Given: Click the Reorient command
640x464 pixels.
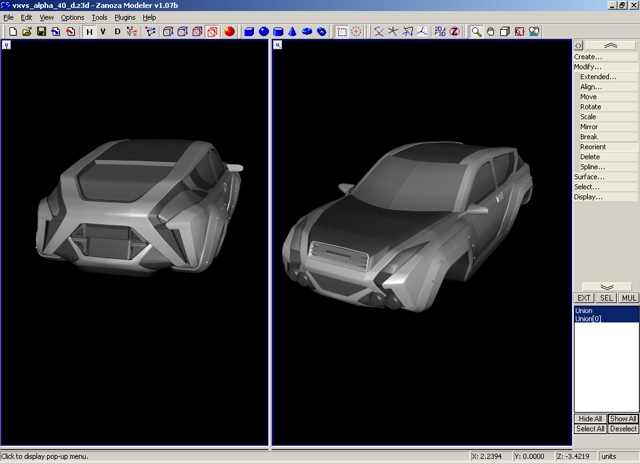Looking at the screenshot, I should point(593,147).
